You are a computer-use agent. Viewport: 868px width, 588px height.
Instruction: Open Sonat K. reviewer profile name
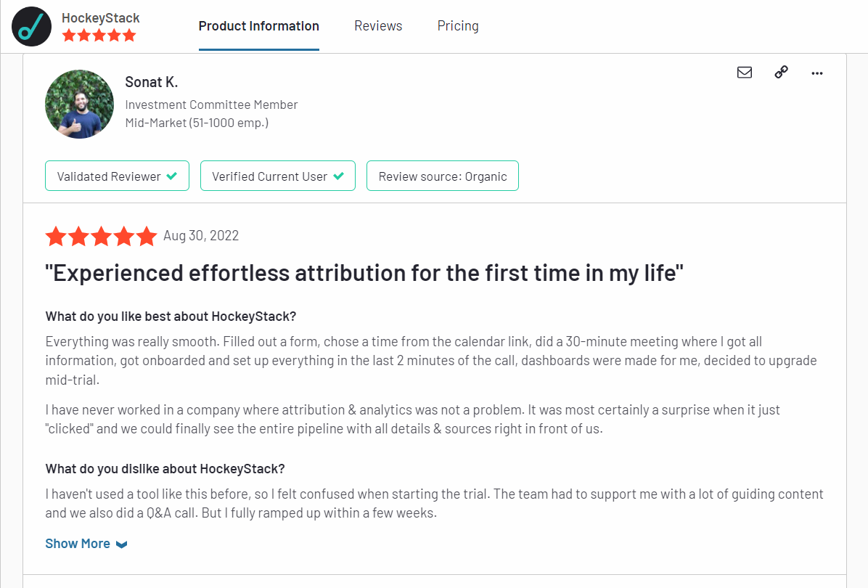click(151, 82)
